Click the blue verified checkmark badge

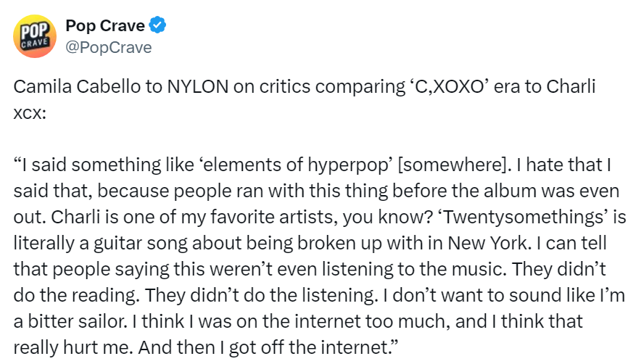click(157, 25)
